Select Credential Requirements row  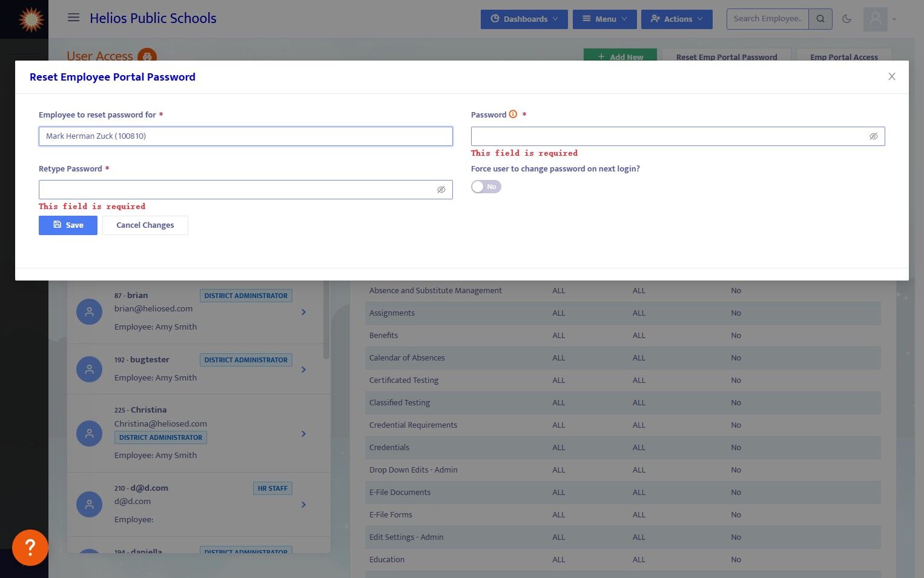622,425
